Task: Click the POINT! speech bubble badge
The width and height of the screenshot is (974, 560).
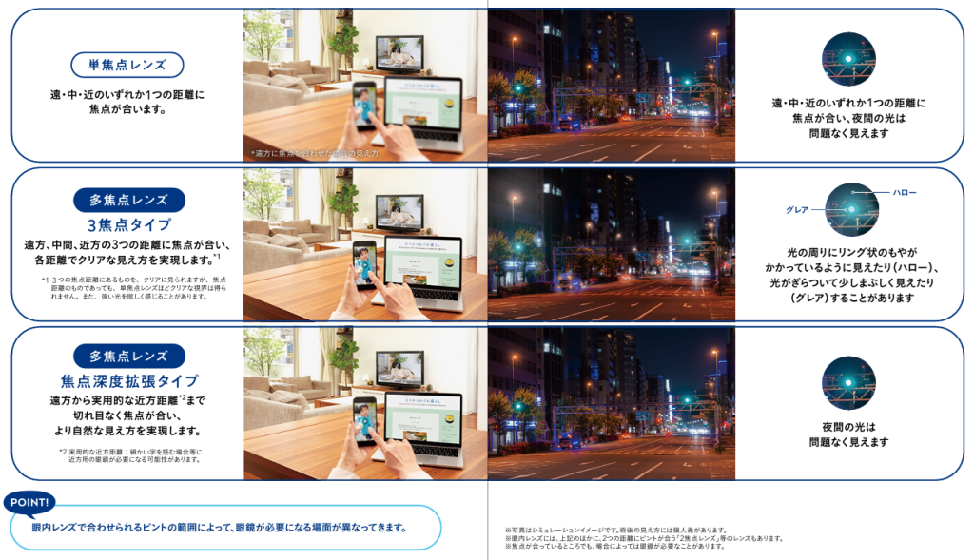Action: click(x=29, y=502)
